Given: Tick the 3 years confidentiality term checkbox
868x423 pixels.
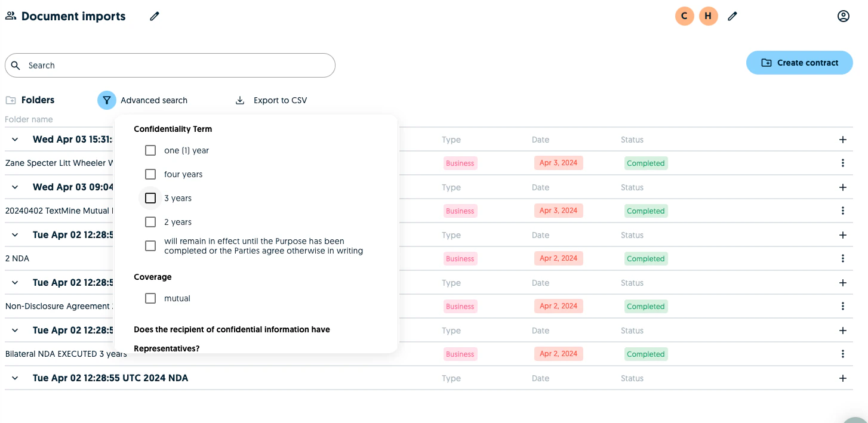Looking at the screenshot, I should (150, 198).
